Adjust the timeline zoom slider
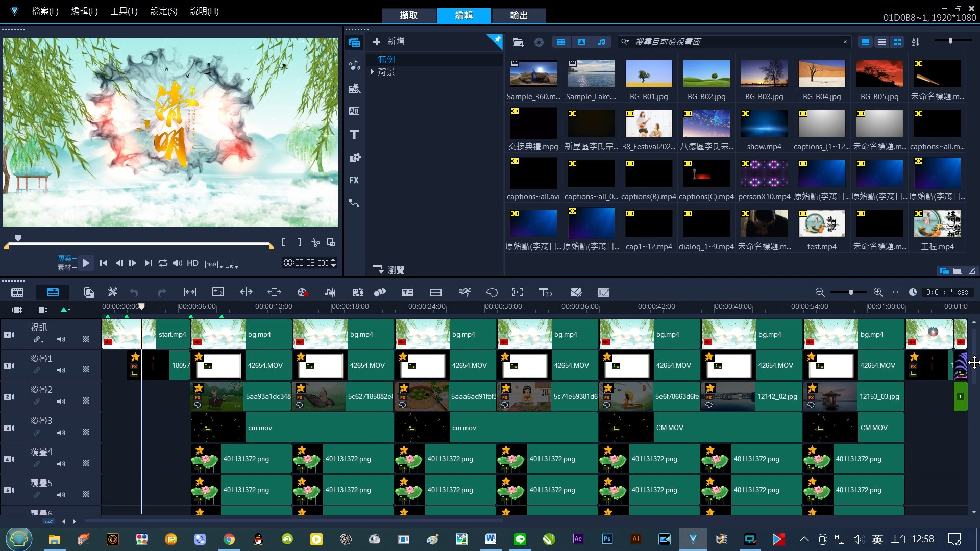 851,292
